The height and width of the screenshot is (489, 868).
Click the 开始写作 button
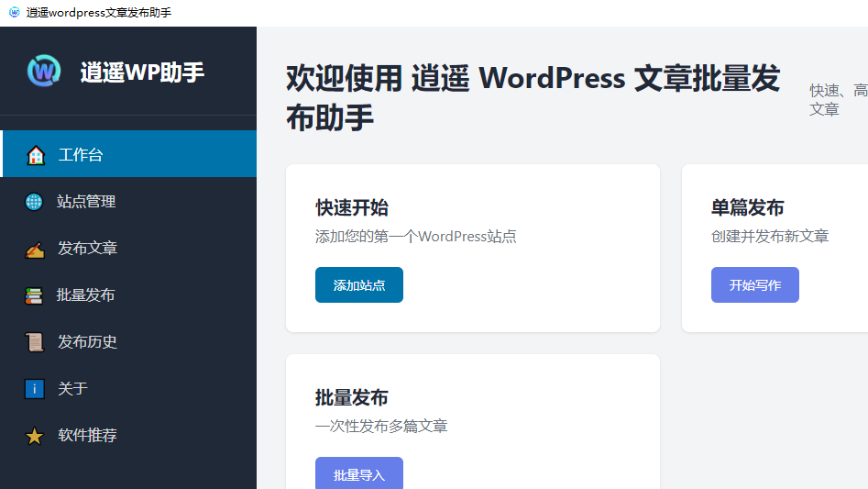[x=755, y=285]
